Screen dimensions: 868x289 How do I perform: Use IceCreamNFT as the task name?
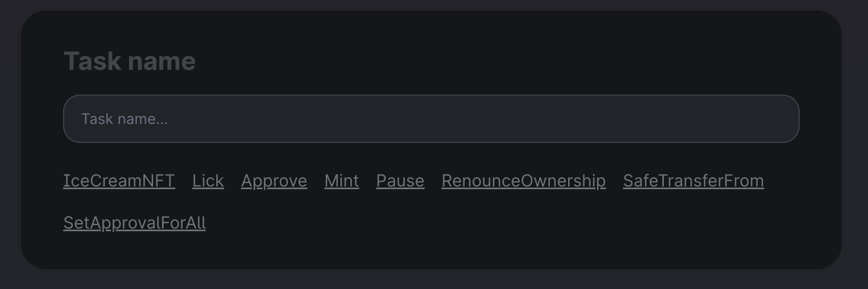[x=119, y=181]
